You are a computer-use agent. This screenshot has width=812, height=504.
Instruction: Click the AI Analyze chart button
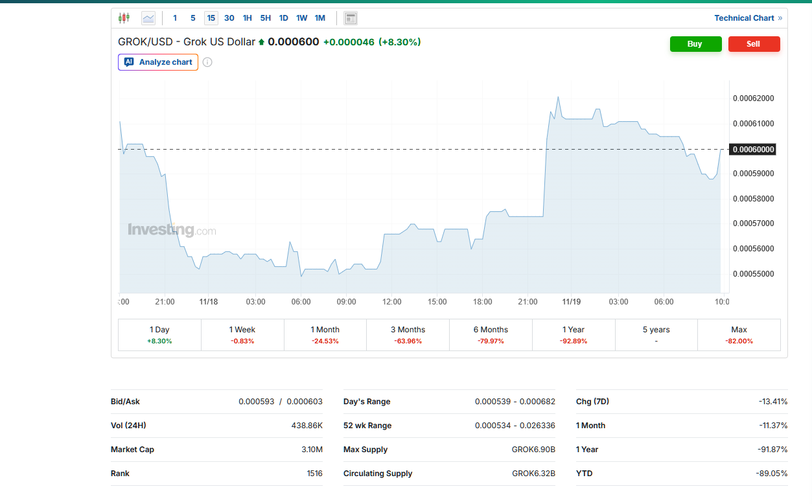coord(158,62)
